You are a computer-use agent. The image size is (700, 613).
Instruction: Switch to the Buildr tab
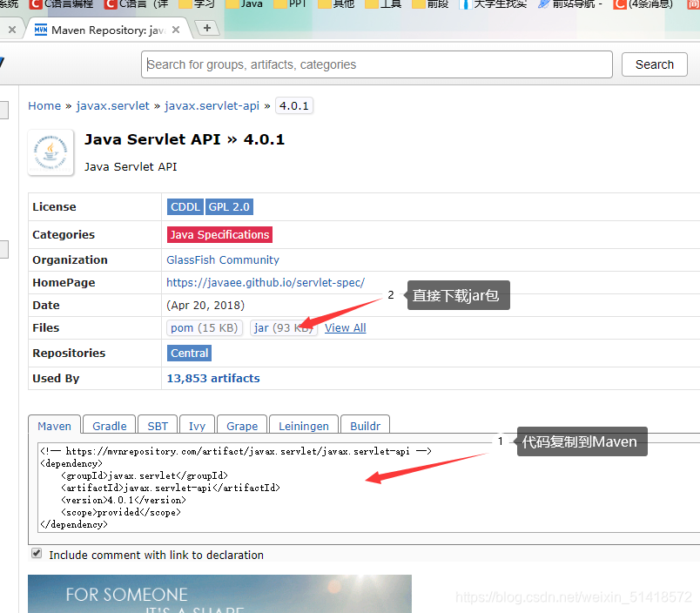tap(365, 426)
